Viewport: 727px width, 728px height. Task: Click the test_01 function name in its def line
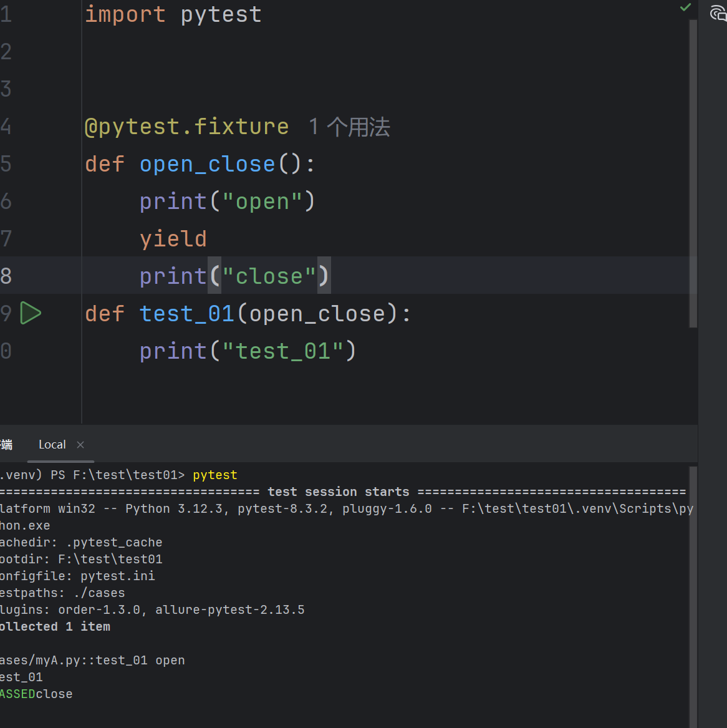pos(186,314)
